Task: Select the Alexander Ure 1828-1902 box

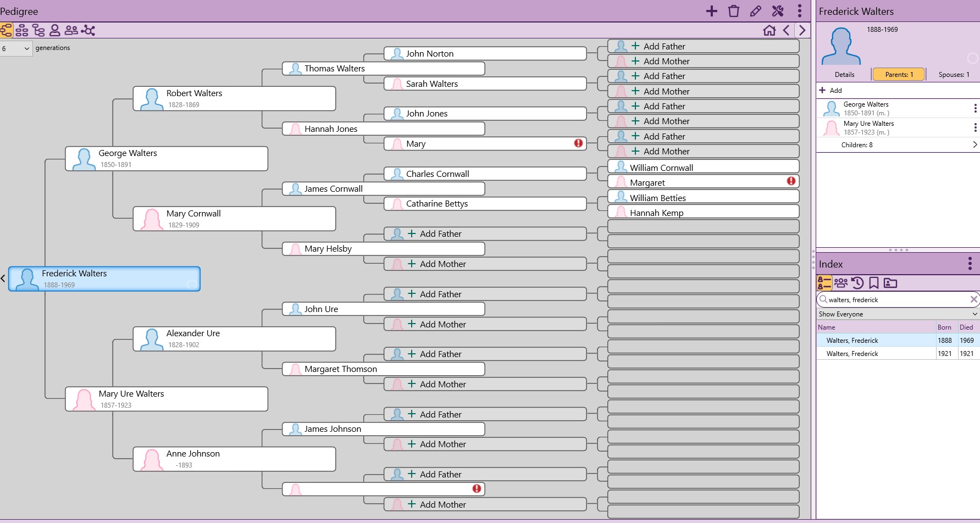Action: click(x=234, y=339)
